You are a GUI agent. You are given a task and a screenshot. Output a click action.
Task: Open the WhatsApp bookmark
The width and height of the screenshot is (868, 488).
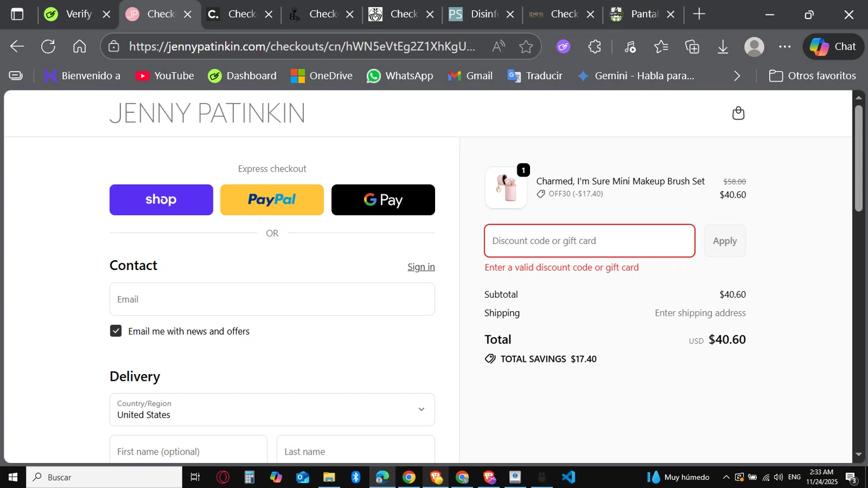(x=400, y=76)
